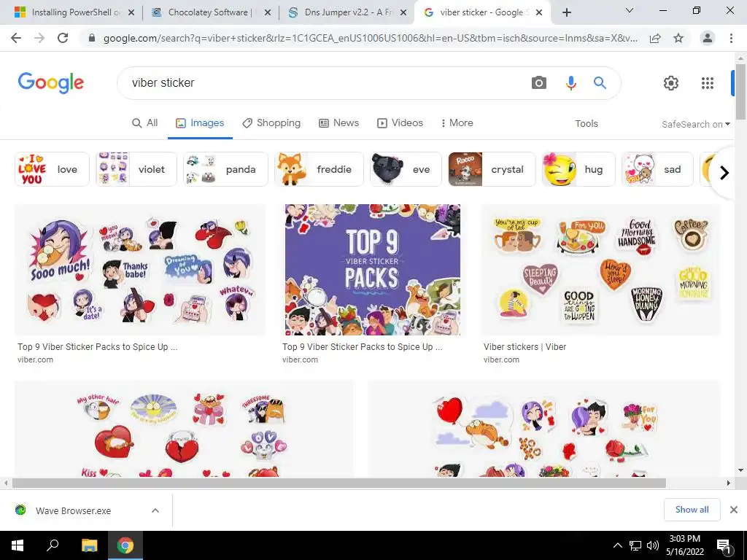Close the viber sticker Google tab
This screenshot has height=560, width=747.
[539, 12]
